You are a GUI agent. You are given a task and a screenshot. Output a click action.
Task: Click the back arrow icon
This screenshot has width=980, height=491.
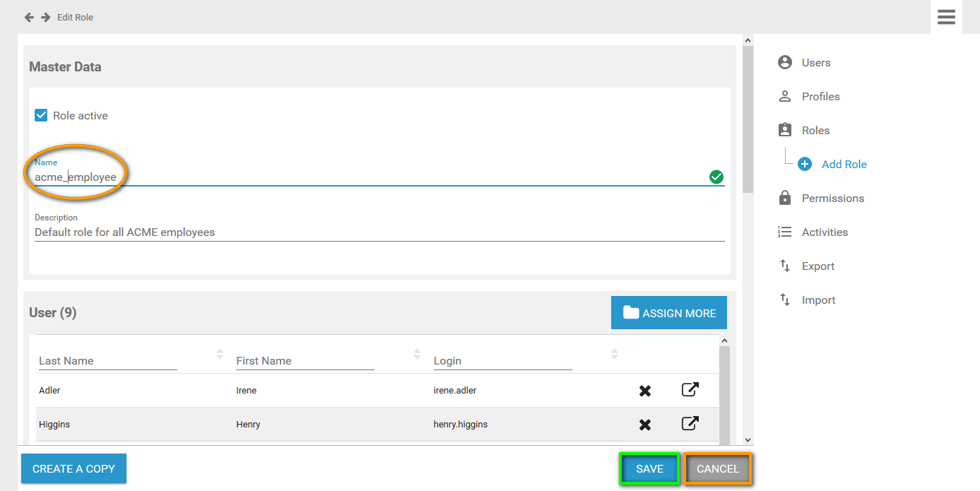point(29,17)
